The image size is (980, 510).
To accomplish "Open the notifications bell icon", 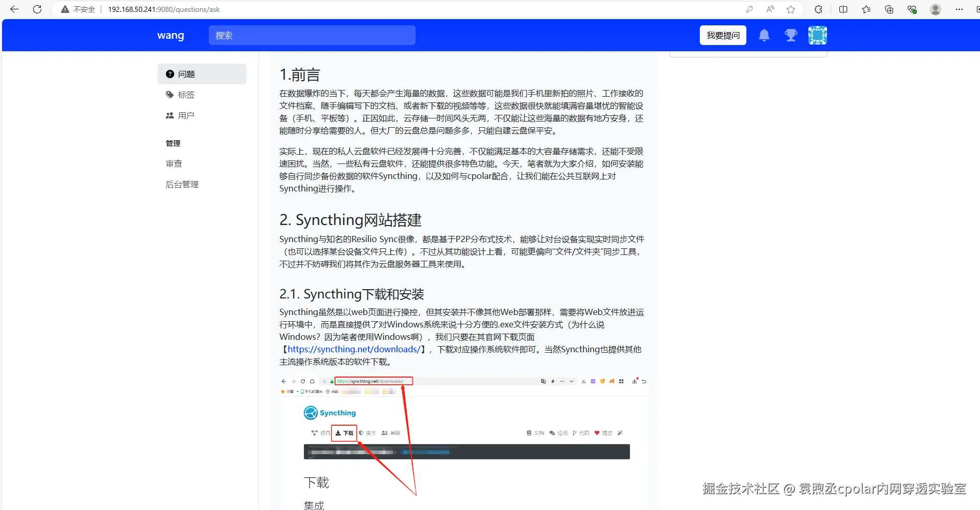I will (x=764, y=35).
